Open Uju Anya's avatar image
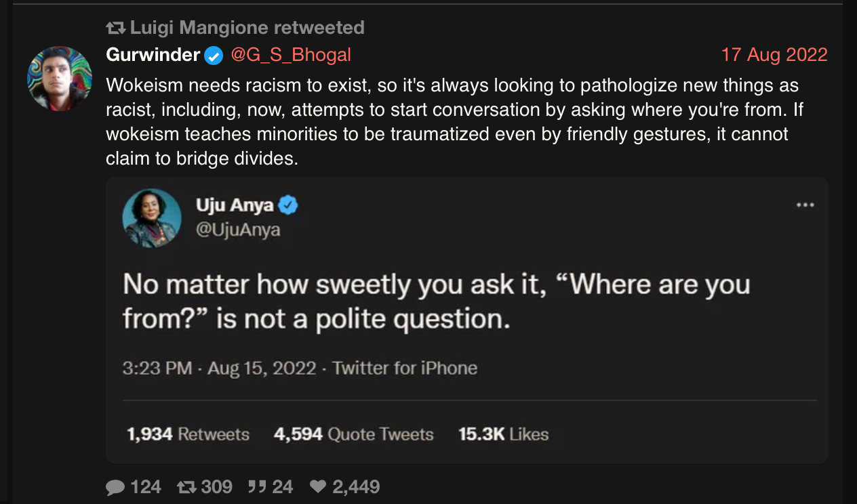This screenshot has height=504, width=857. click(152, 218)
